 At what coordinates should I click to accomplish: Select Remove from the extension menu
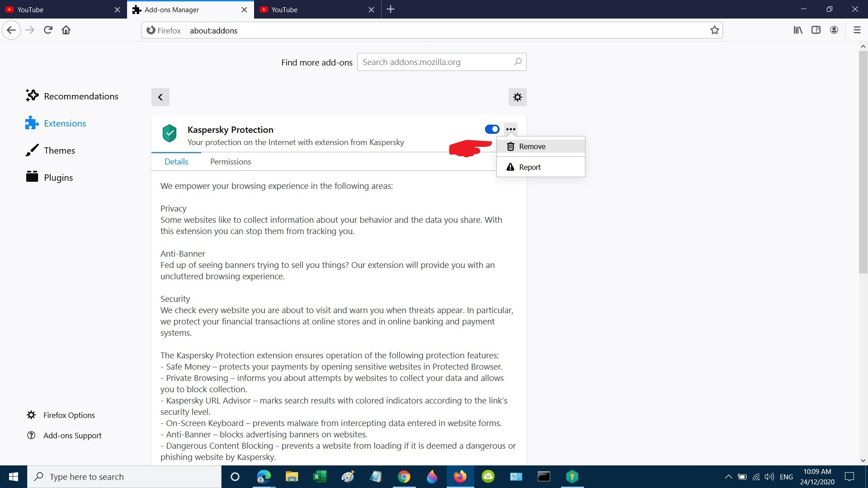pos(532,146)
